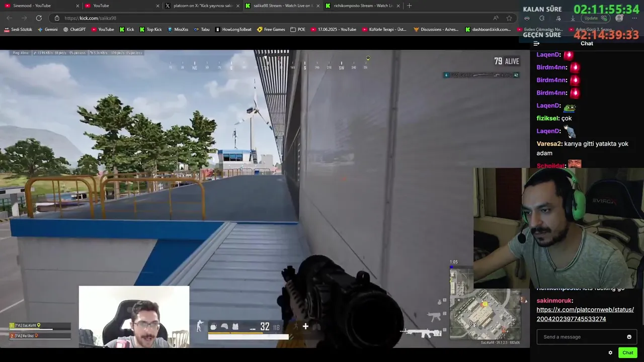Open the Gemini bookmark

click(48, 30)
